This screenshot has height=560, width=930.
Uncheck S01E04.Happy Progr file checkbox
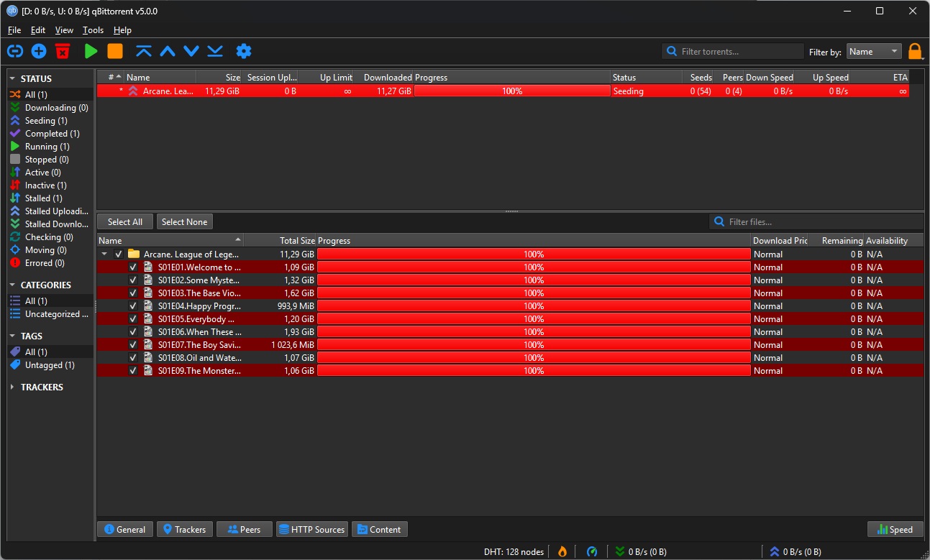coord(133,306)
